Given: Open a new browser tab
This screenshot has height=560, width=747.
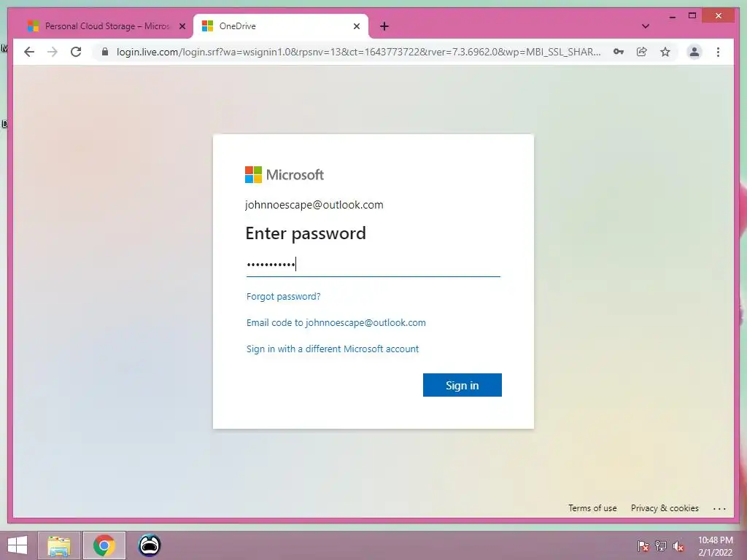Looking at the screenshot, I should (384, 26).
